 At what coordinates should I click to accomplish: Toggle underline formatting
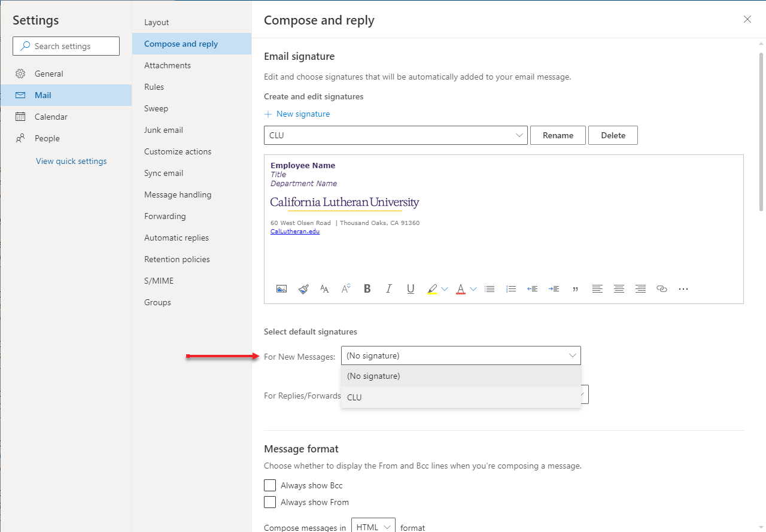tap(411, 289)
